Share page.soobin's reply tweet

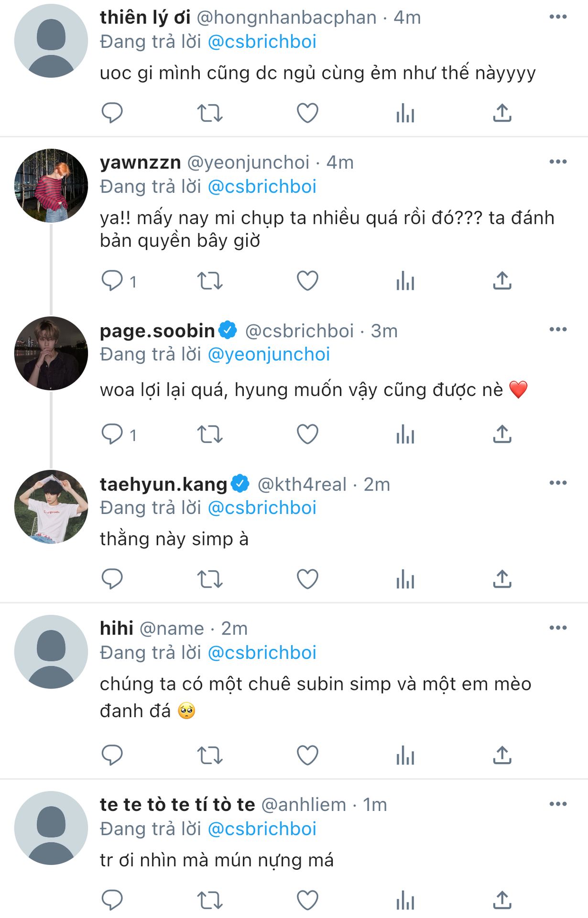502,435
